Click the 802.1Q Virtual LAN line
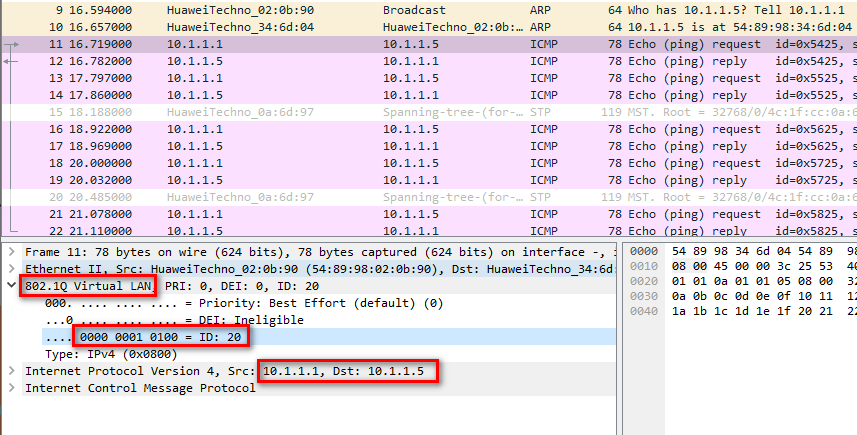The image size is (857, 435). 320,286
